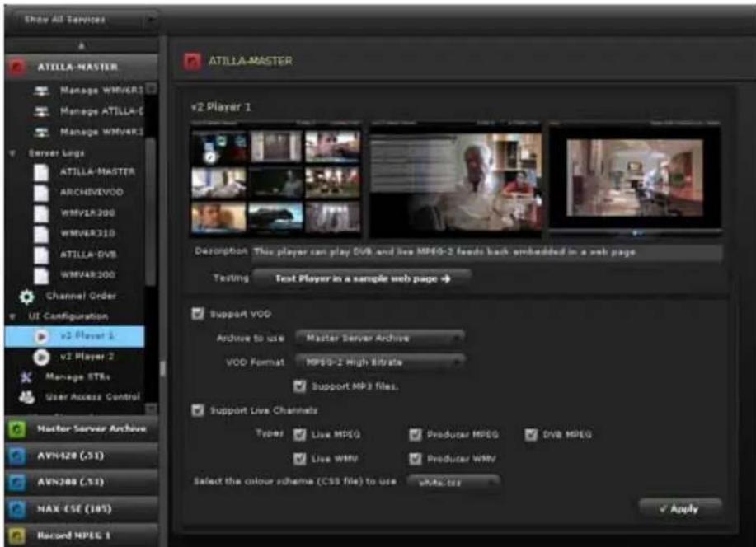
Task: Collapse the UI Configuration tree section
Action: 13,316
